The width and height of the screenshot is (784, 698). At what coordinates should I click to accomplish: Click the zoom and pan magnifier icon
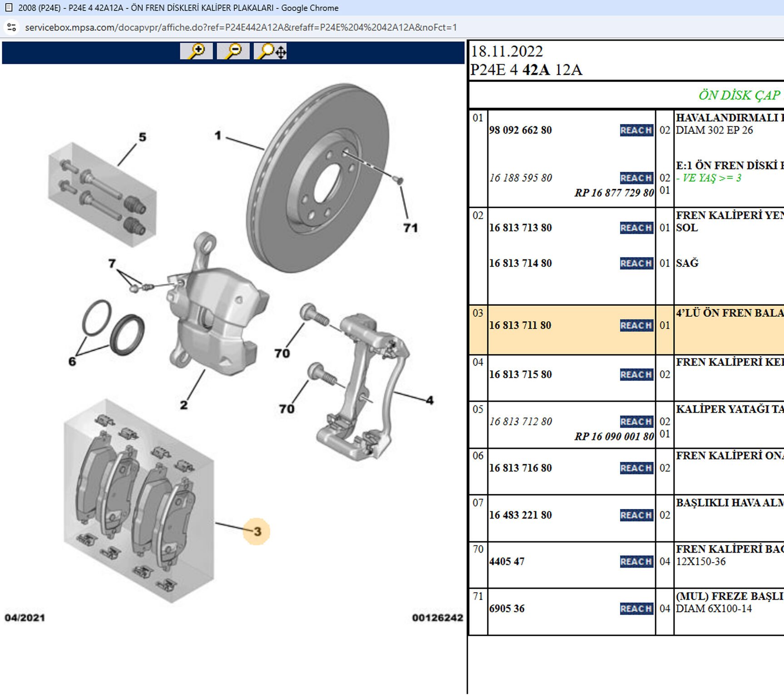[x=270, y=51]
